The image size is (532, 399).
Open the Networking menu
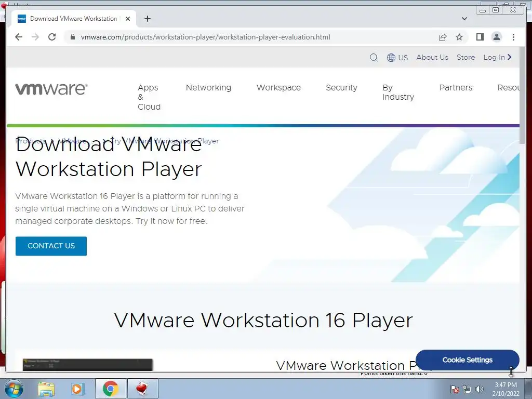click(208, 87)
